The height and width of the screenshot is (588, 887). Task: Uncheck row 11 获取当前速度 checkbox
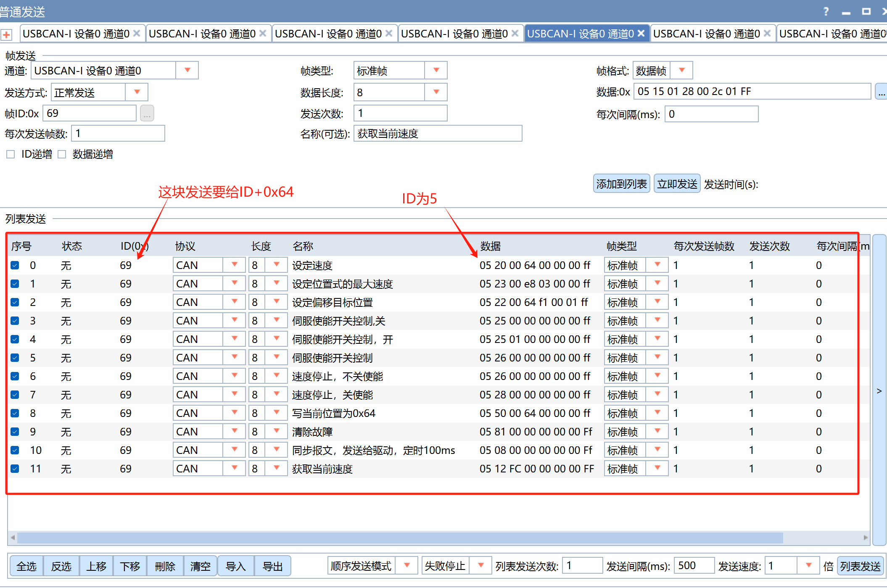pos(15,469)
